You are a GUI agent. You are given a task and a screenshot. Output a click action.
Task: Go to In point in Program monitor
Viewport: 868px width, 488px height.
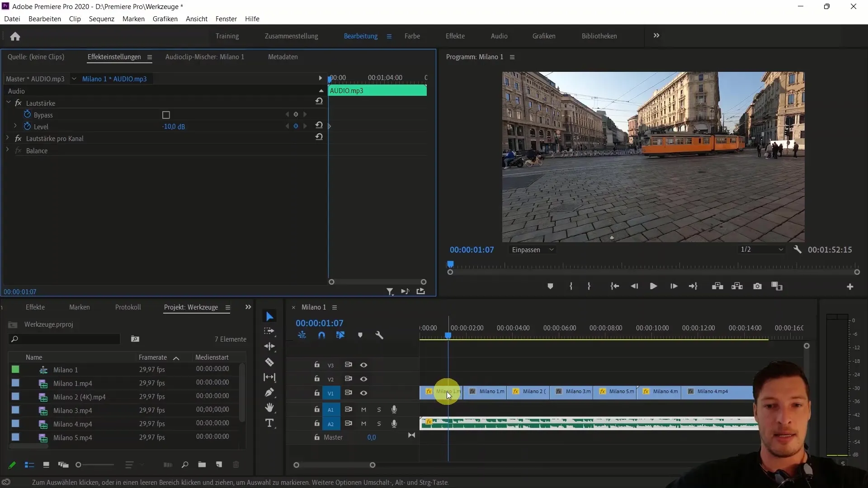(x=614, y=286)
